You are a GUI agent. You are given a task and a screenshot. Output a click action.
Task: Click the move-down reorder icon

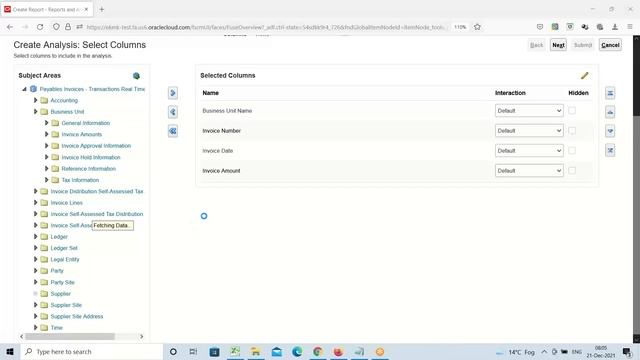point(610,131)
